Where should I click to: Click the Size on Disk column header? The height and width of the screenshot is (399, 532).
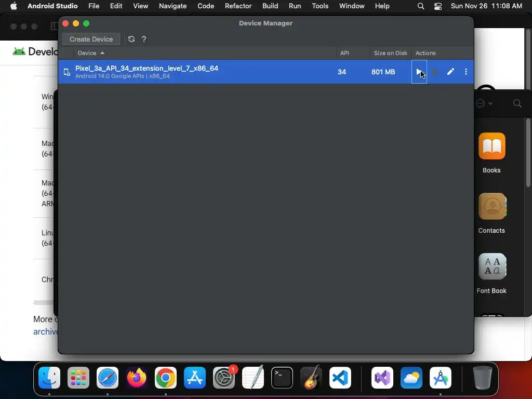point(390,53)
